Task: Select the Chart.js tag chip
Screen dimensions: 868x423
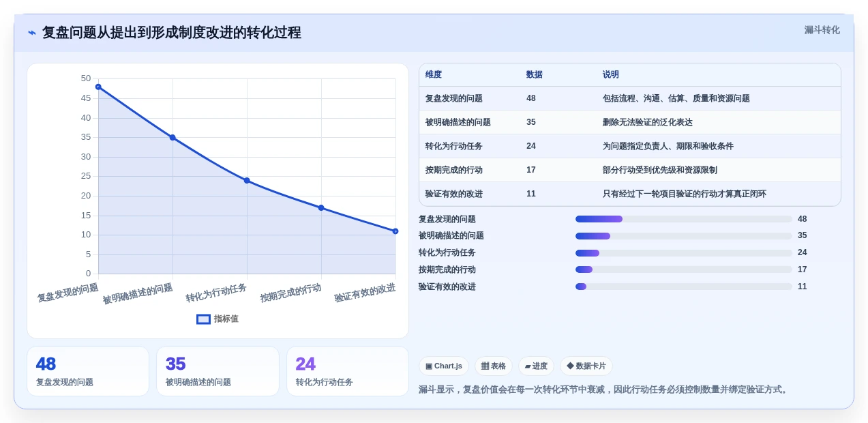Action: (443, 366)
